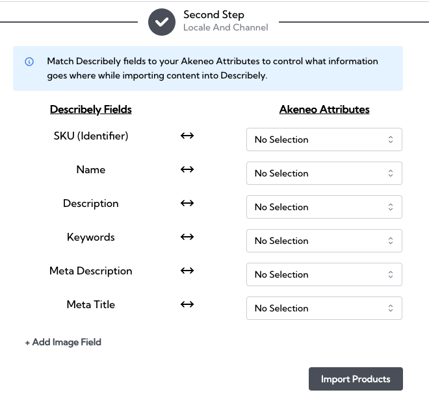This screenshot has width=429, height=399.
Task: Open the Name attribute dropdown
Action: 324,173
